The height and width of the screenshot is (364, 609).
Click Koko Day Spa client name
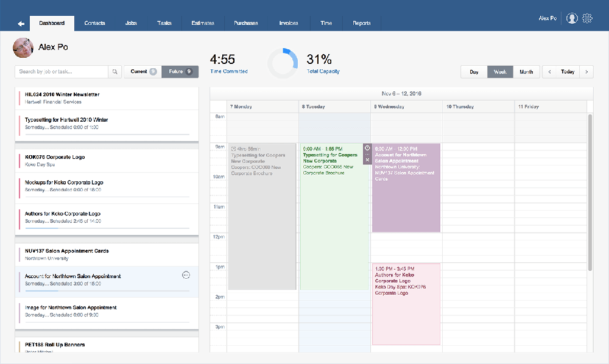pyautogui.click(x=40, y=164)
